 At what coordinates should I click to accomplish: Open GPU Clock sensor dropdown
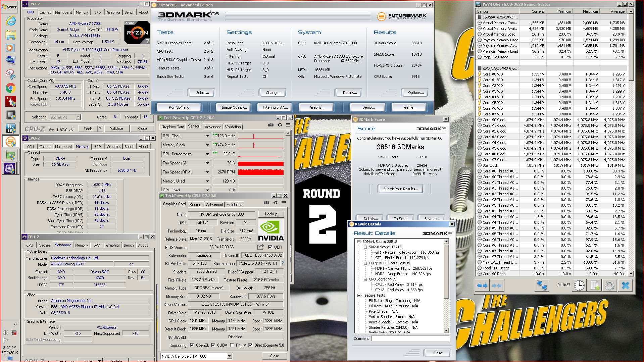point(207,136)
